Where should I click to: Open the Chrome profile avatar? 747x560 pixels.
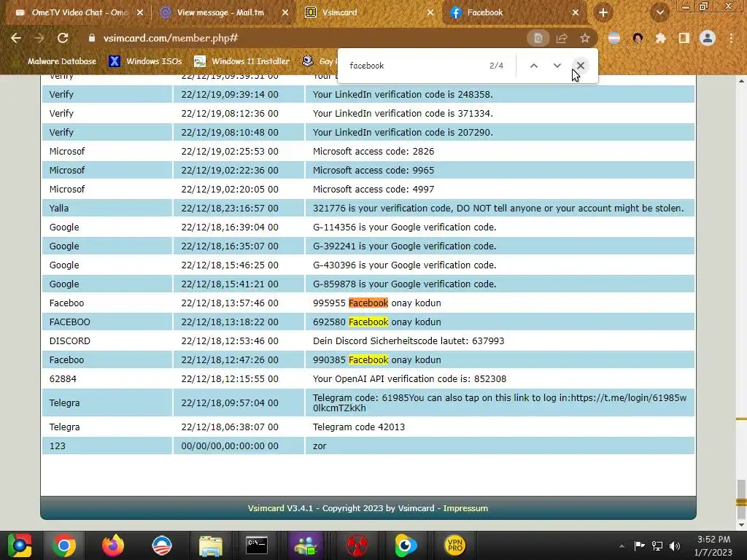(708, 38)
